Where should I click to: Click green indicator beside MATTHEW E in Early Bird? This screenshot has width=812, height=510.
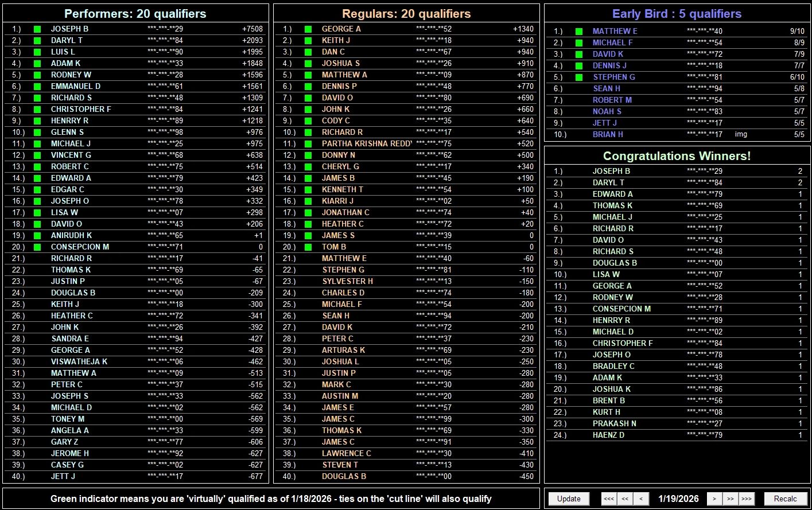click(x=579, y=31)
